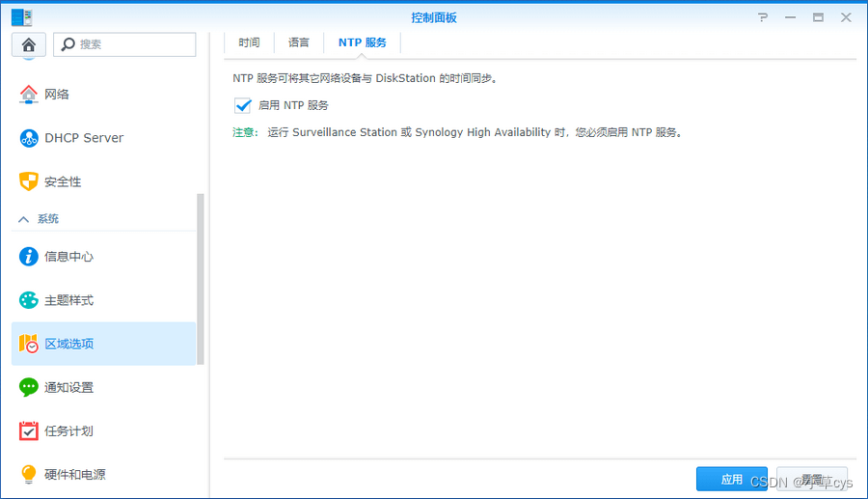Select the 网络 label in sidebar
868x499 pixels.
pyautogui.click(x=57, y=95)
